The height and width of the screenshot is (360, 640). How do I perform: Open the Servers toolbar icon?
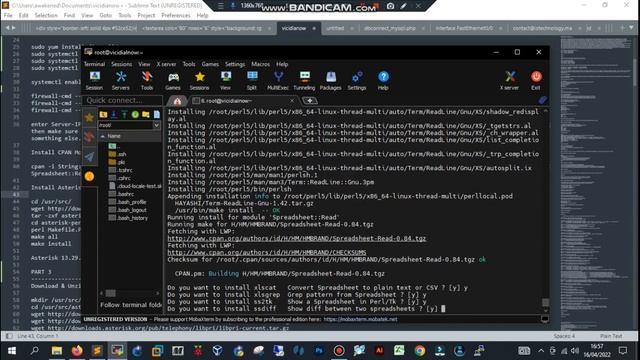[121, 80]
